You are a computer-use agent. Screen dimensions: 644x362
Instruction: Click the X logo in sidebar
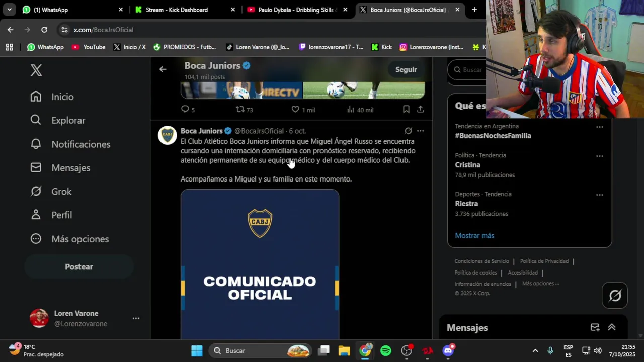click(36, 70)
